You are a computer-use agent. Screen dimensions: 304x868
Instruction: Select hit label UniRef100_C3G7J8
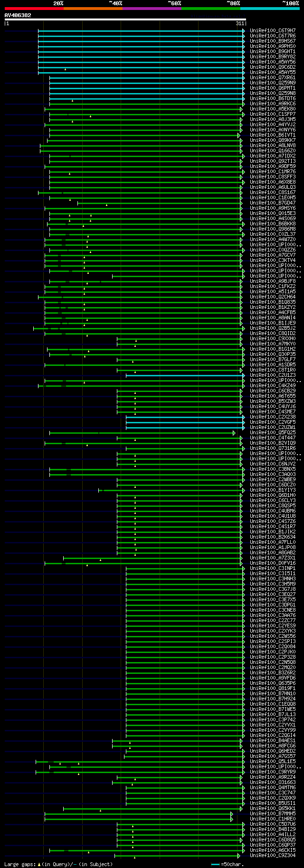pyautogui.click(x=273, y=589)
